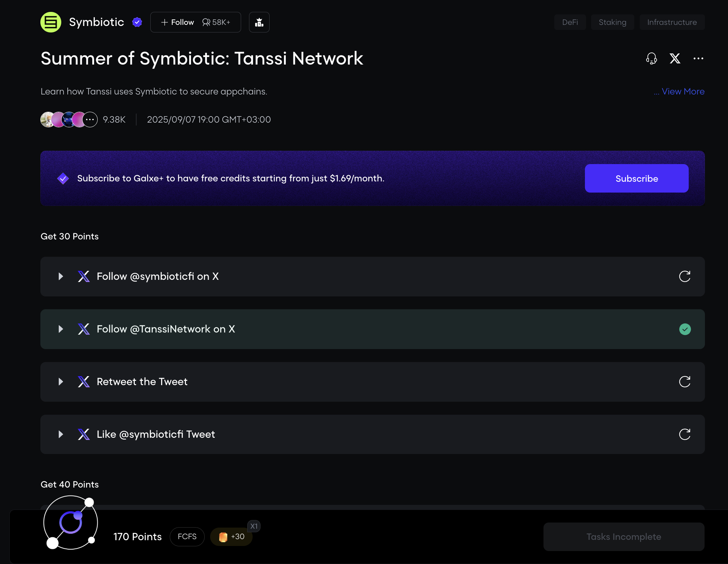The width and height of the screenshot is (728, 564).
Task: Refresh Follow @symbioticfi task status
Action: [684, 277]
